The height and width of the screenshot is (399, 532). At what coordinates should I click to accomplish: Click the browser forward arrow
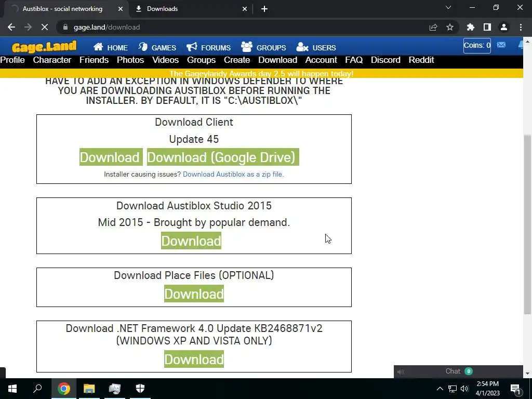click(28, 27)
